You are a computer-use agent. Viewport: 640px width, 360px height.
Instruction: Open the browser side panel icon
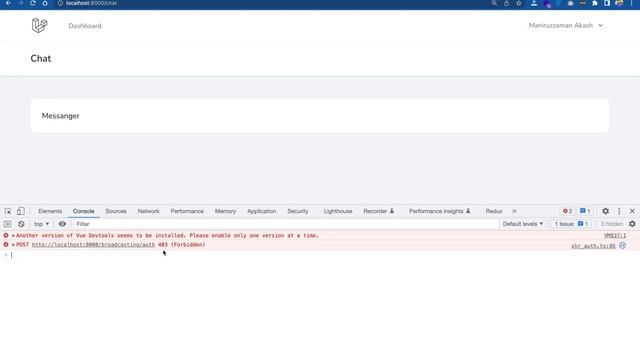pyautogui.click(x=607, y=3)
